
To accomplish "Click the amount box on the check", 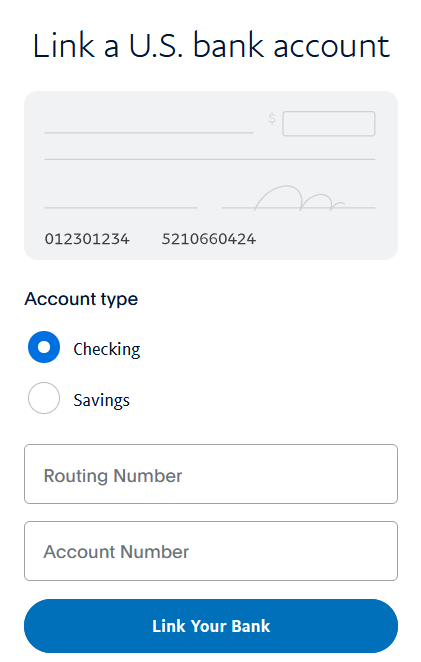I will (329, 124).
